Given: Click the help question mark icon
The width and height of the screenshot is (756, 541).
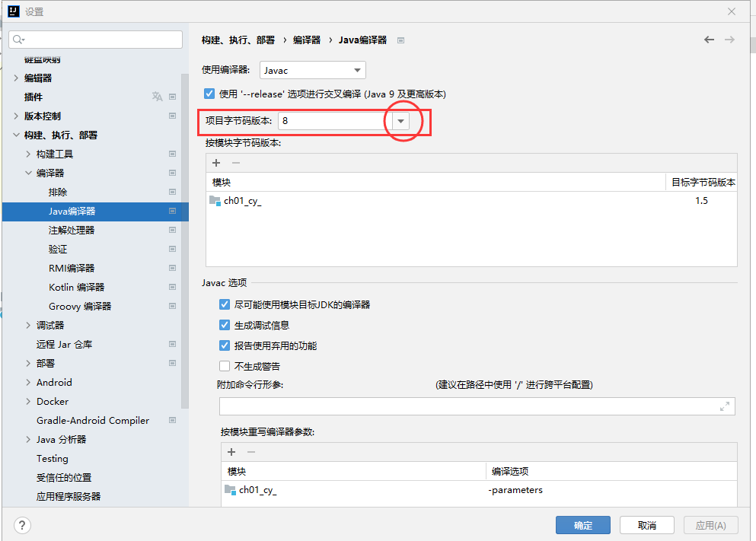Looking at the screenshot, I should pos(22,525).
